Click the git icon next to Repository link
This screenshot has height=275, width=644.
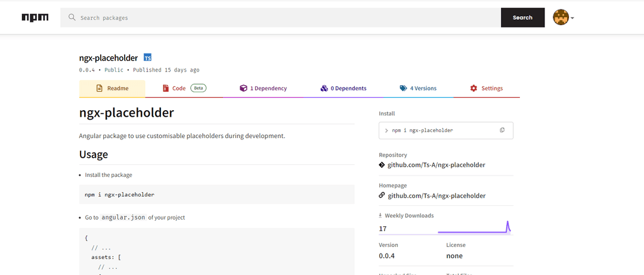click(x=382, y=165)
